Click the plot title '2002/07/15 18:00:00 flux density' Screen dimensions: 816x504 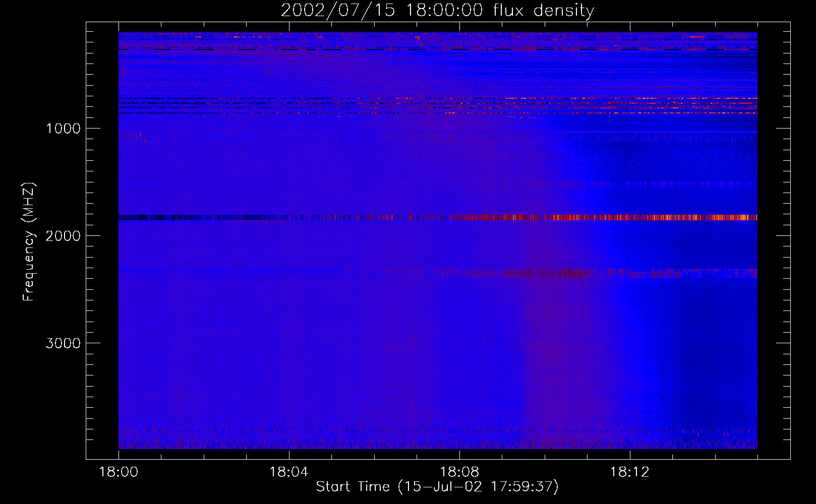tap(437, 11)
